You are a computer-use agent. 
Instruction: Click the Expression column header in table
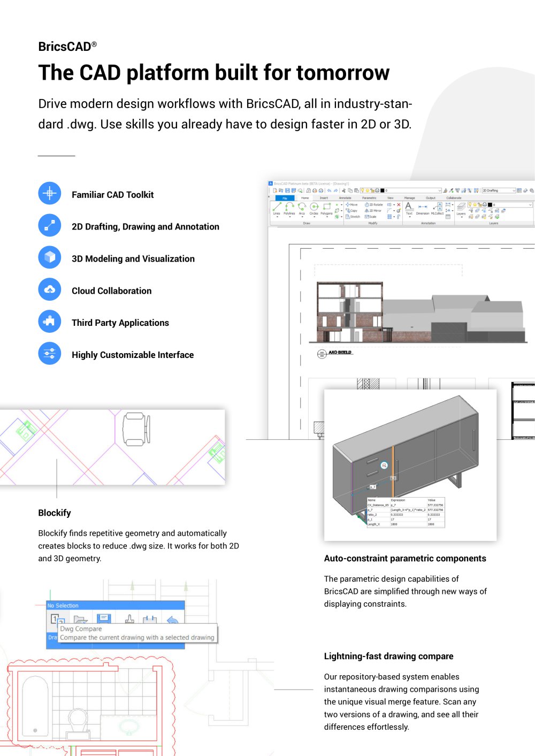398,500
